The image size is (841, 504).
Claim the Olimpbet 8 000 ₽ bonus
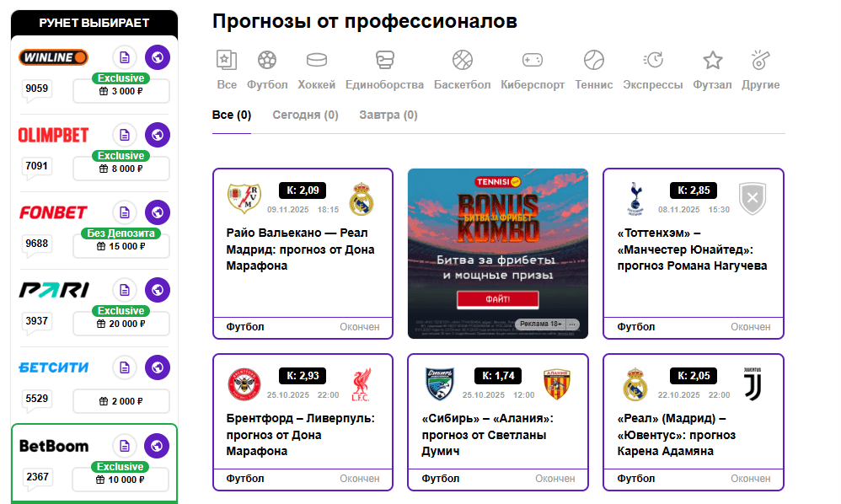tap(121, 169)
